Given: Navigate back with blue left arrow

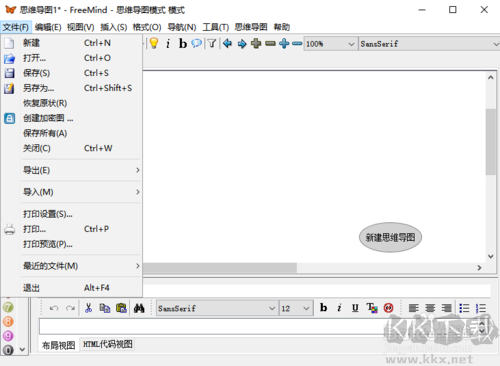Looking at the screenshot, I should [x=227, y=43].
